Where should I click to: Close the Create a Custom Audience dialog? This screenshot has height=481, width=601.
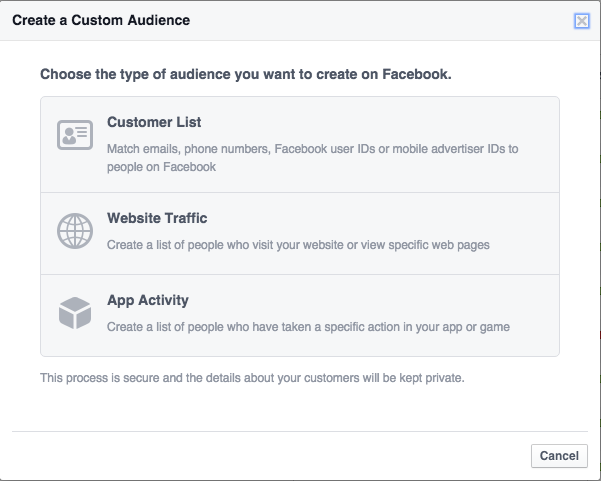tap(581, 21)
